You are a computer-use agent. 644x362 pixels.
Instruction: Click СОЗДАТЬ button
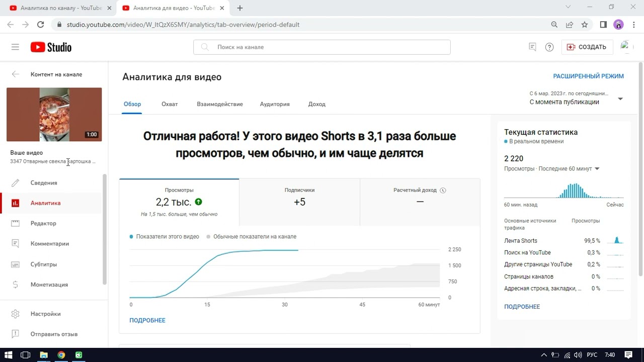tap(587, 47)
